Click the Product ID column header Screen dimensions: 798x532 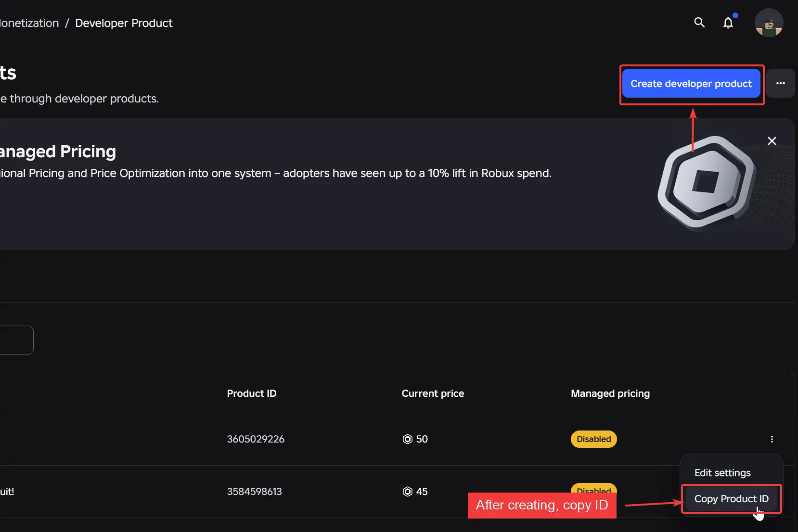(x=252, y=393)
